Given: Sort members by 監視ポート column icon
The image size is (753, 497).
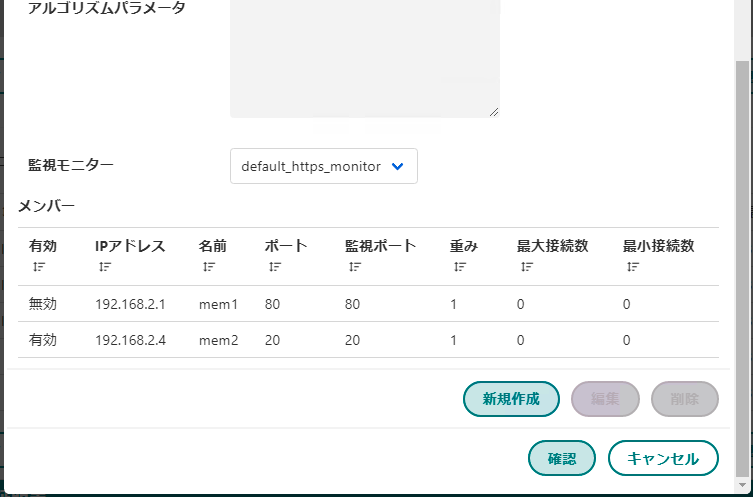Looking at the screenshot, I should [355, 267].
